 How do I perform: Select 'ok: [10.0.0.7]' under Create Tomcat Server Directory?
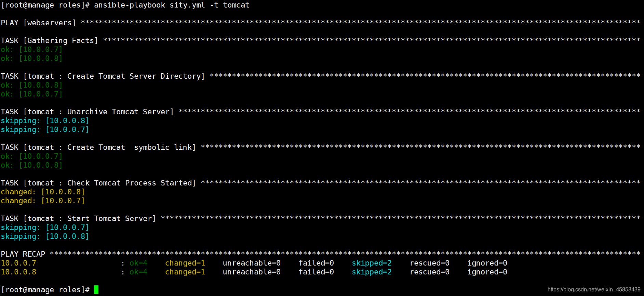(31, 94)
